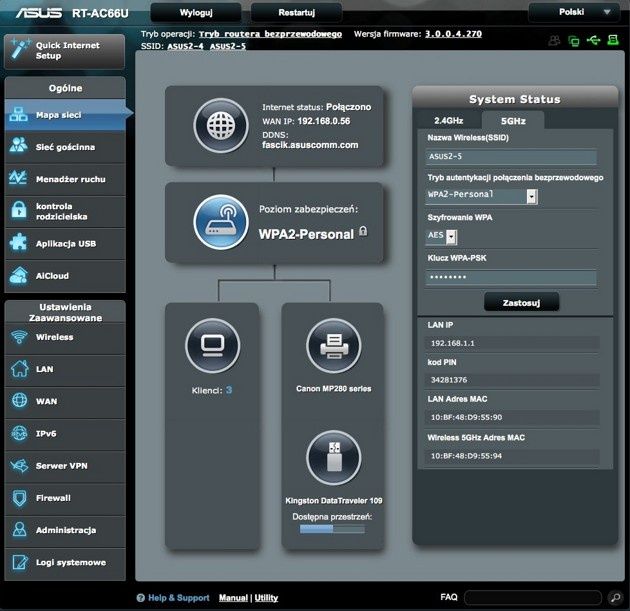This screenshot has height=611, width=630.
Task: Click the green printer status icon
Action: click(613, 40)
